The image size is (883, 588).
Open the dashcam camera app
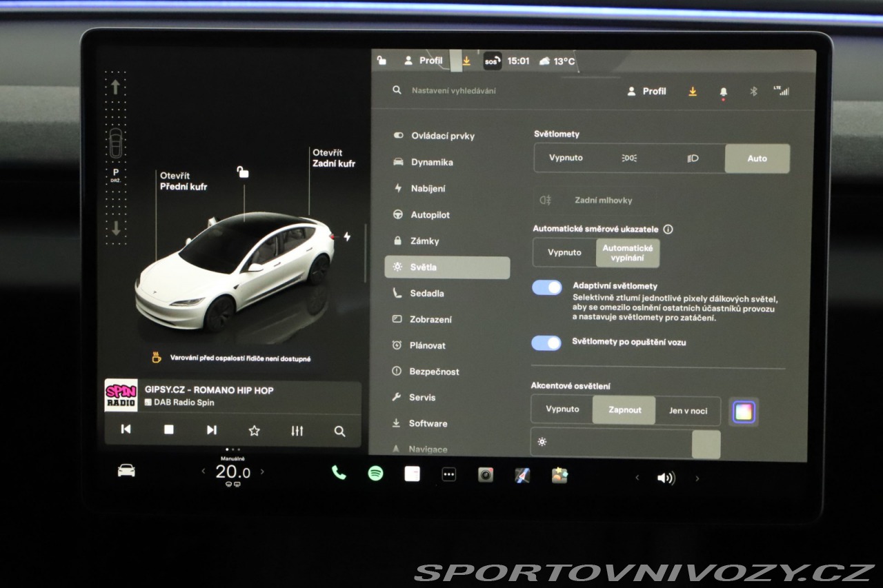[486, 475]
